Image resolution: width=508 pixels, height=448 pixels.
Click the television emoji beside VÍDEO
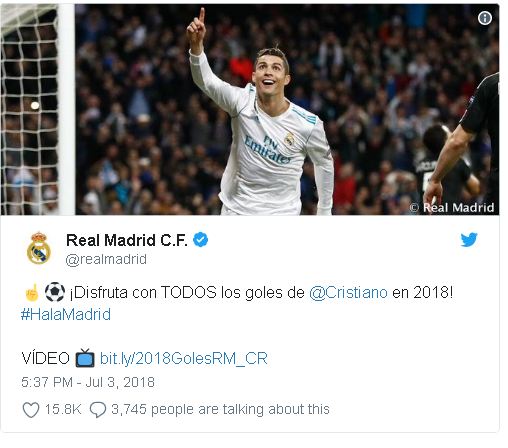85,358
